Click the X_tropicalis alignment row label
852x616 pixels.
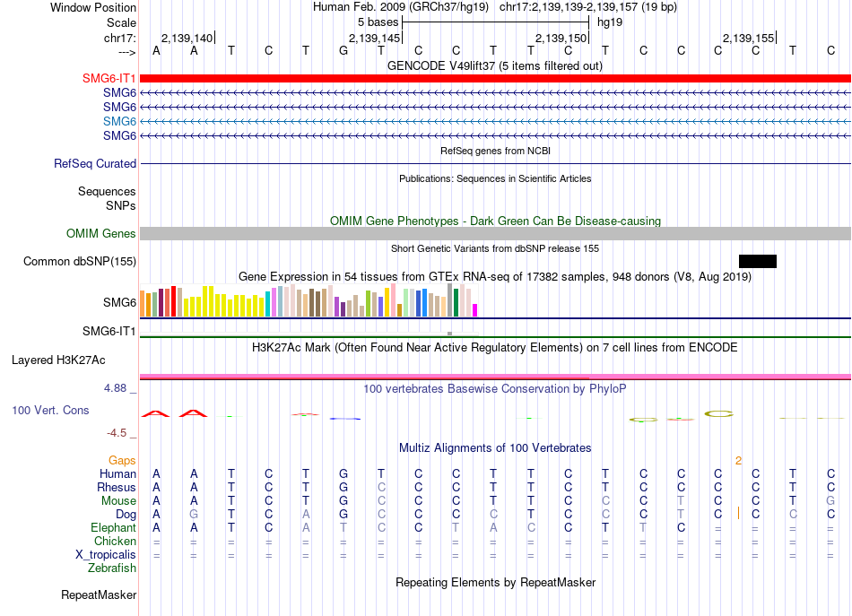click(x=106, y=555)
